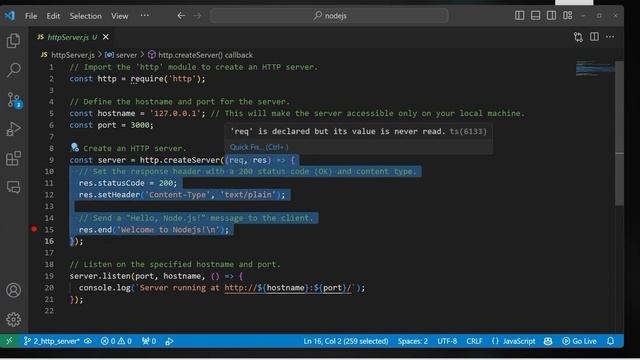
Task: Open editor More Actions ellipsis
Action: (x=610, y=37)
